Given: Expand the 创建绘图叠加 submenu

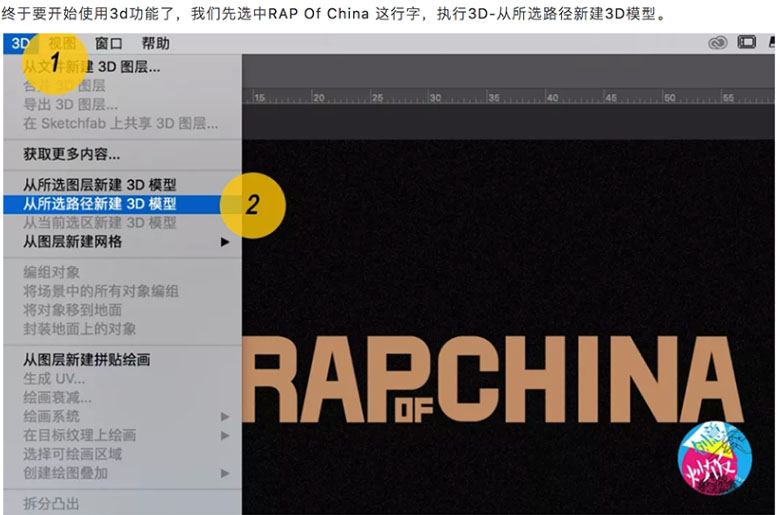Looking at the screenshot, I should click(x=122, y=473).
